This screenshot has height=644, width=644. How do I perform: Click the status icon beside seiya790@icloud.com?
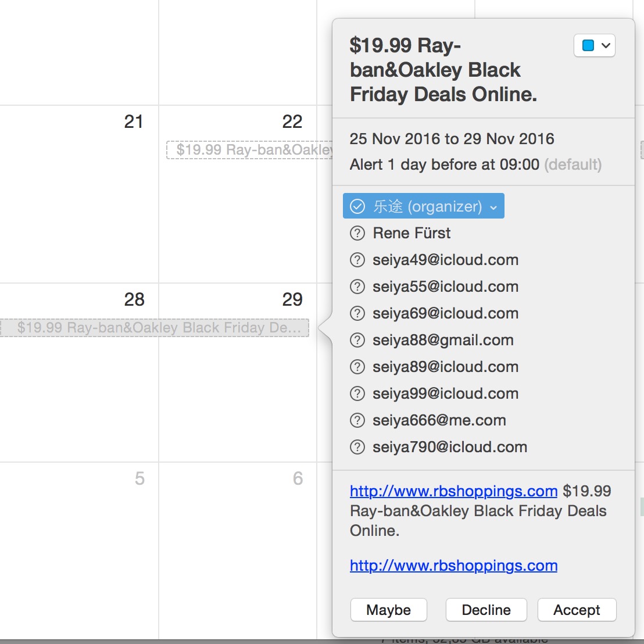tap(357, 448)
